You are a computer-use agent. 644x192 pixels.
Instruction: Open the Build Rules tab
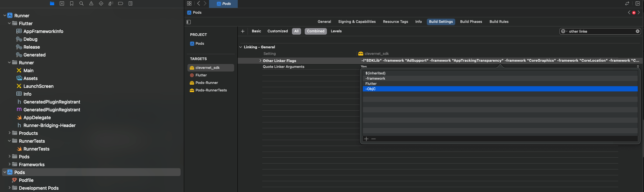499,22
